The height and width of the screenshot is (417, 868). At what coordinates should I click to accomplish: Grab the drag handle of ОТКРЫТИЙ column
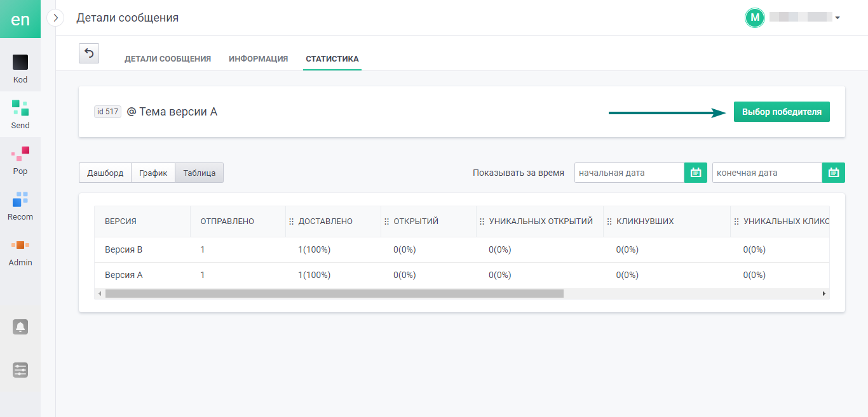(386, 222)
